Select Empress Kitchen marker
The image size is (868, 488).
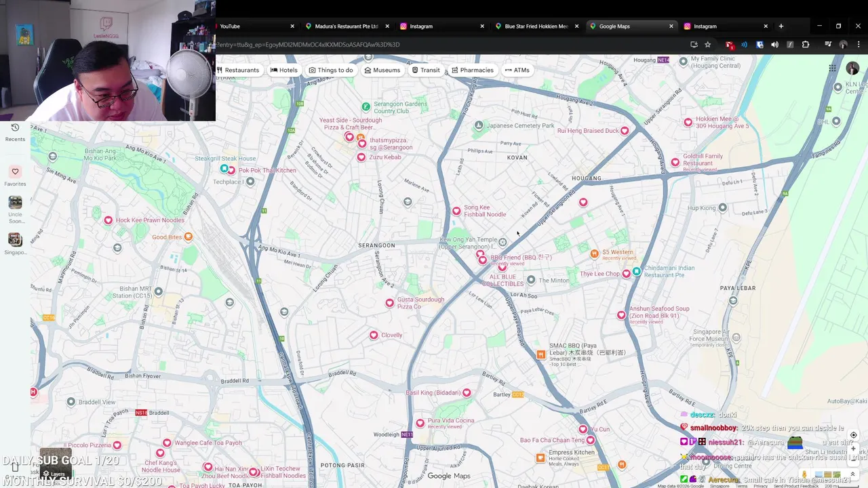click(x=540, y=457)
